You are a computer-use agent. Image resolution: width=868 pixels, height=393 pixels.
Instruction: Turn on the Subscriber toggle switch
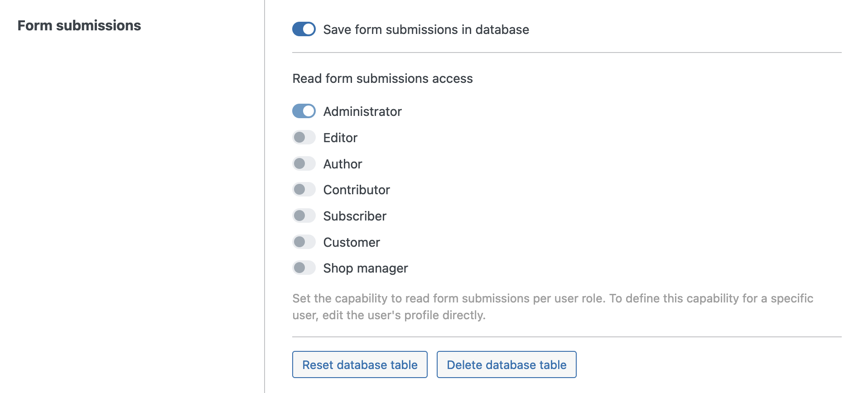[304, 216]
